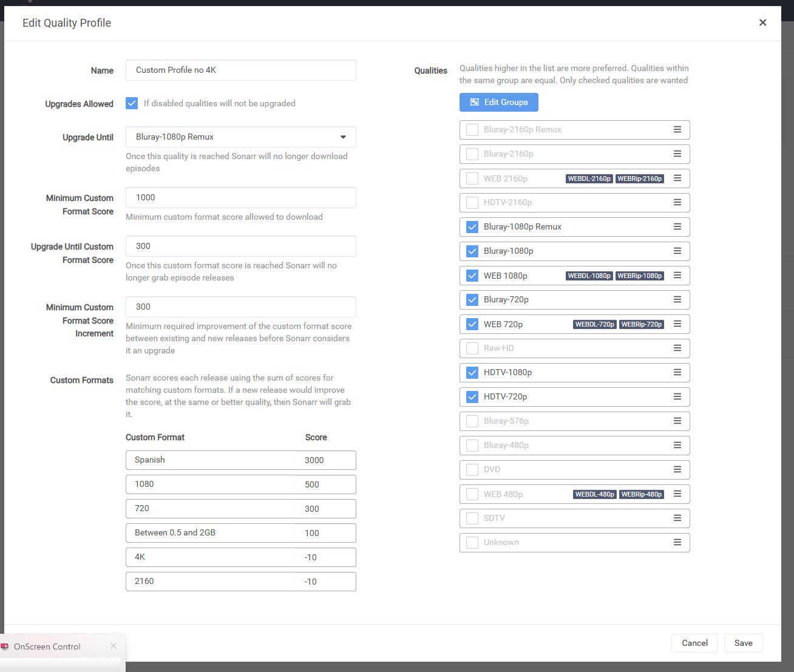
Task: Click the drag handle for HDTV-720p quality
Action: point(677,396)
